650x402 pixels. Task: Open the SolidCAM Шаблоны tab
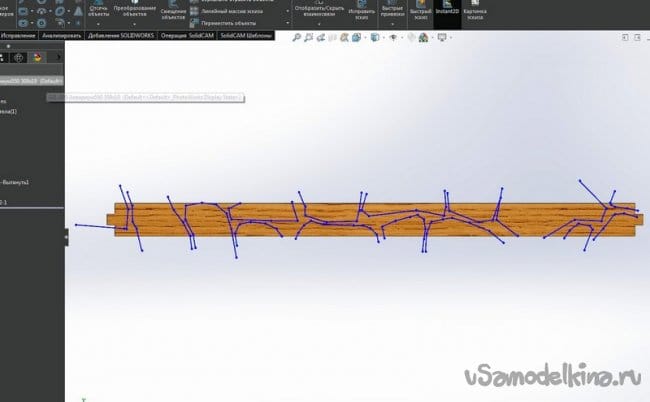coord(245,35)
